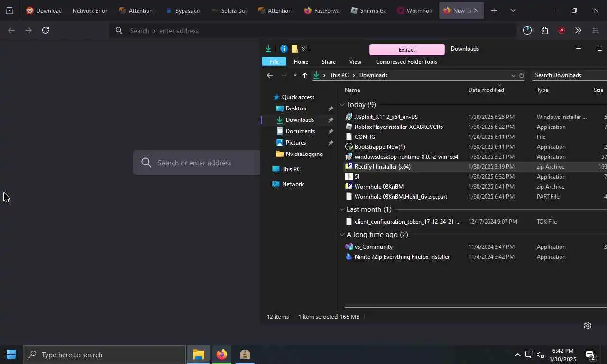Open Documents in navigation pane

click(300, 131)
